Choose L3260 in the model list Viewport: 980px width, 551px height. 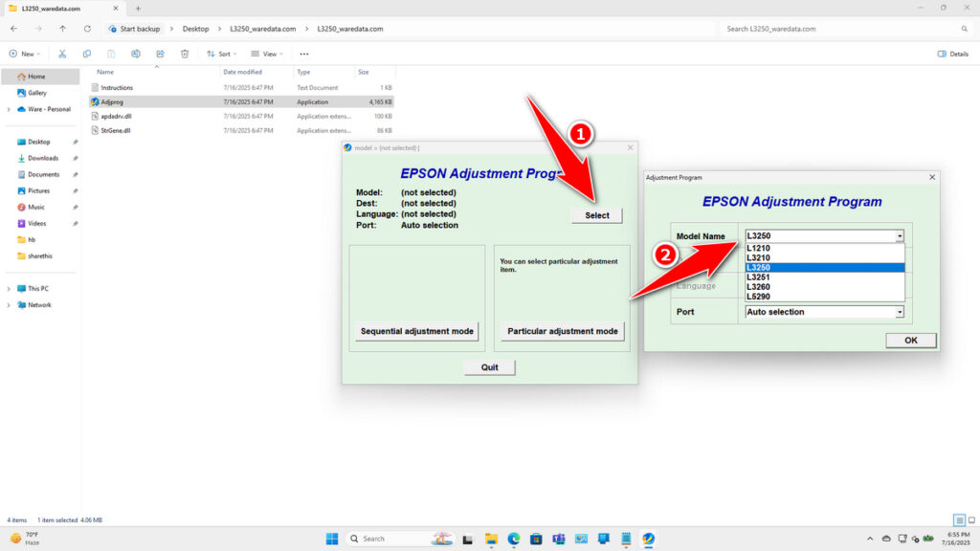(825, 287)
